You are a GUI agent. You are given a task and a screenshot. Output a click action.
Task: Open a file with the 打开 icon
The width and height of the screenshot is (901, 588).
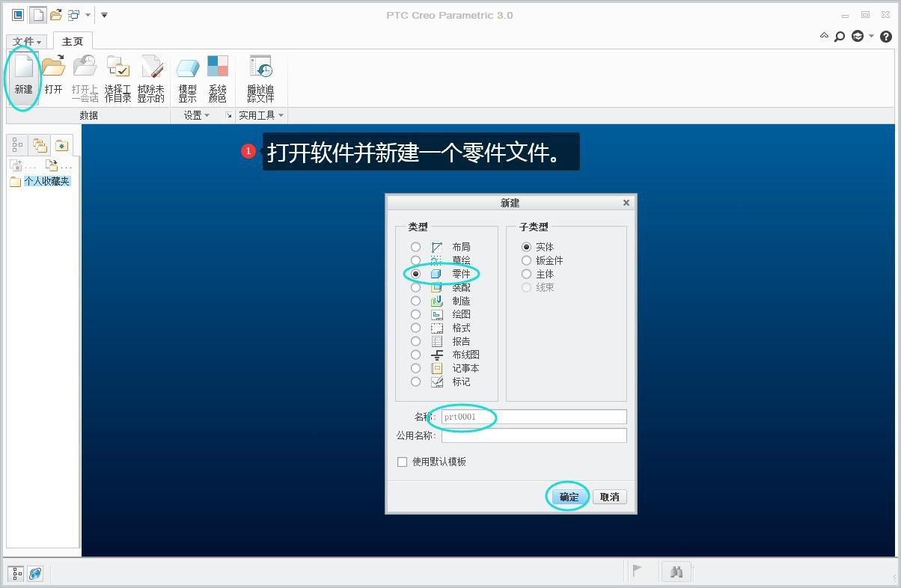53,75
